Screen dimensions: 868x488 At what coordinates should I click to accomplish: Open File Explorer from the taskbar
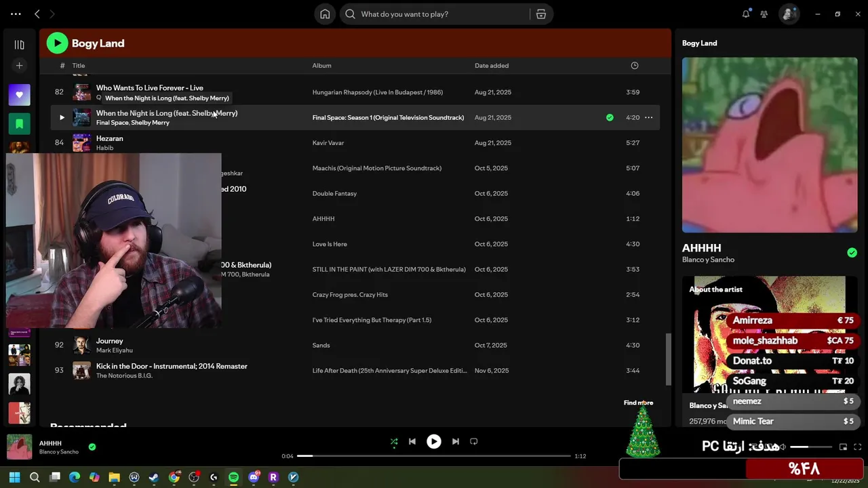(114, 477)
